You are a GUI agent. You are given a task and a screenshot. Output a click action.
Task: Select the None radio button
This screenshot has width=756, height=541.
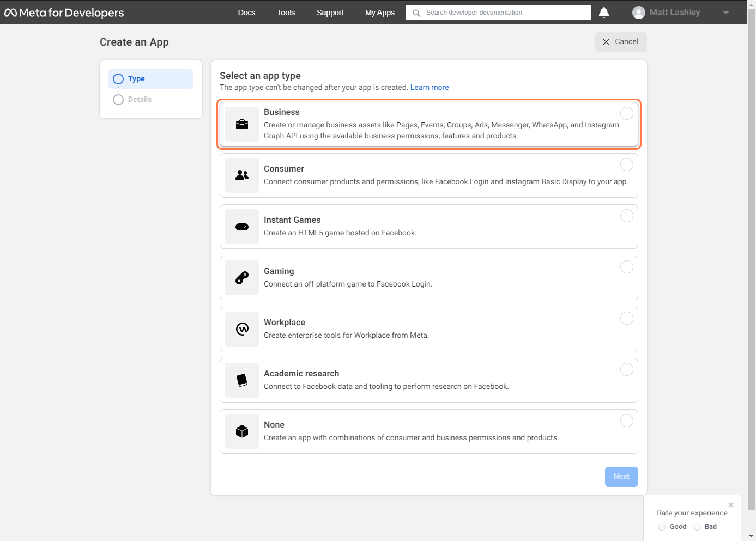pyautogui.click(x=627, y=421)
